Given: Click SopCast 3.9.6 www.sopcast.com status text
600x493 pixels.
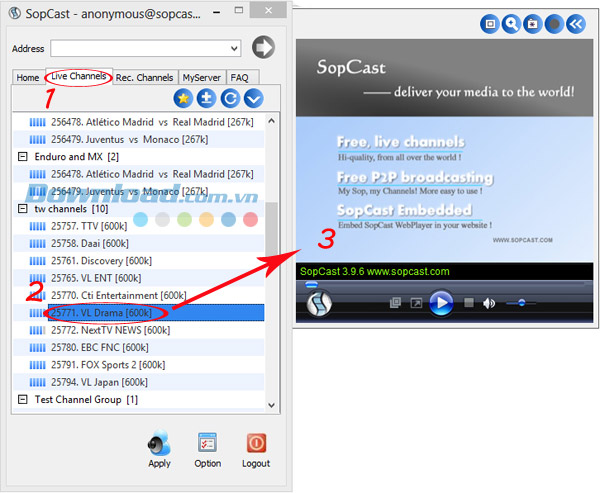Looking at the screenshot, I should pos(375,271).
